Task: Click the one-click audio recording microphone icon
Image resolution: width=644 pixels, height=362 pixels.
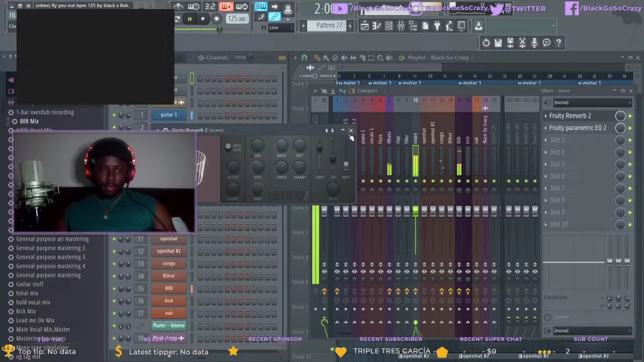Action: (534, 43)
